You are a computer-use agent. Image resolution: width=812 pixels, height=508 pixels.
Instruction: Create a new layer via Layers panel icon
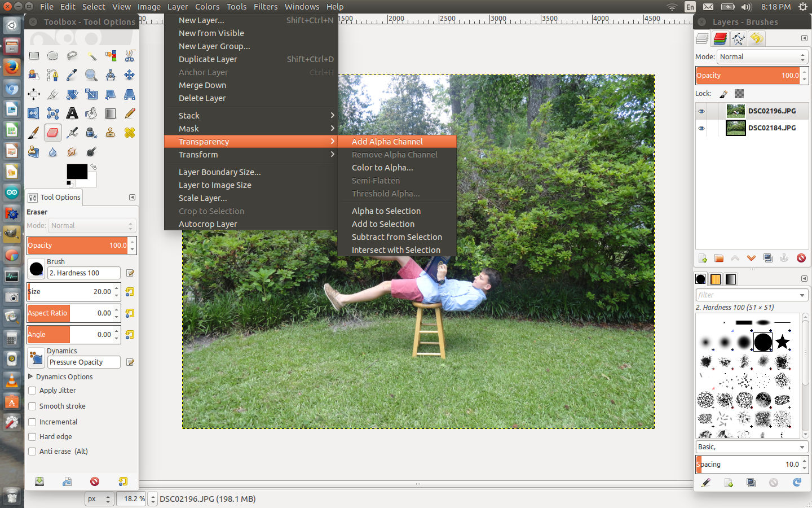point(703,259)
